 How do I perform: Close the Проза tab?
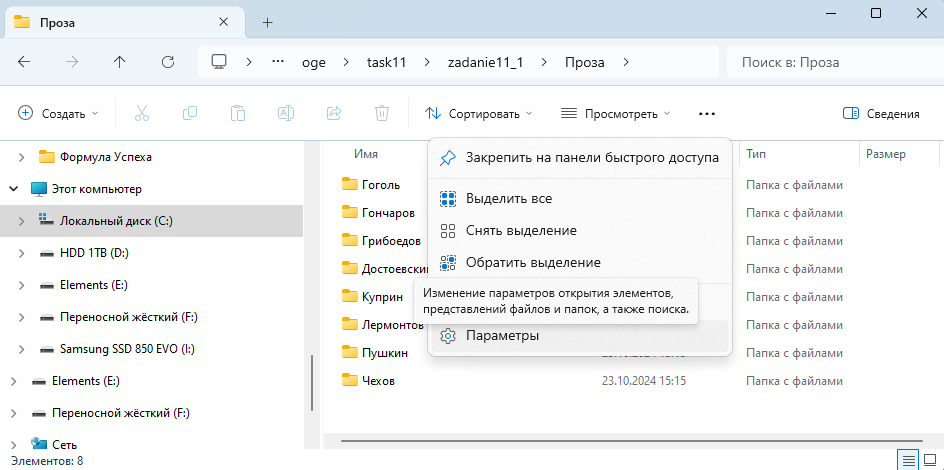(x=223, y=22)
